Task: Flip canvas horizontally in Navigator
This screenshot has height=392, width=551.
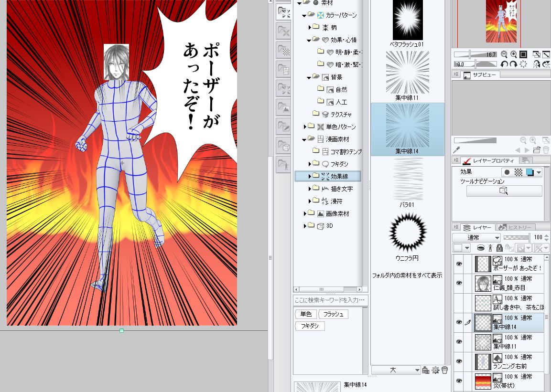Action: point(536,64)
